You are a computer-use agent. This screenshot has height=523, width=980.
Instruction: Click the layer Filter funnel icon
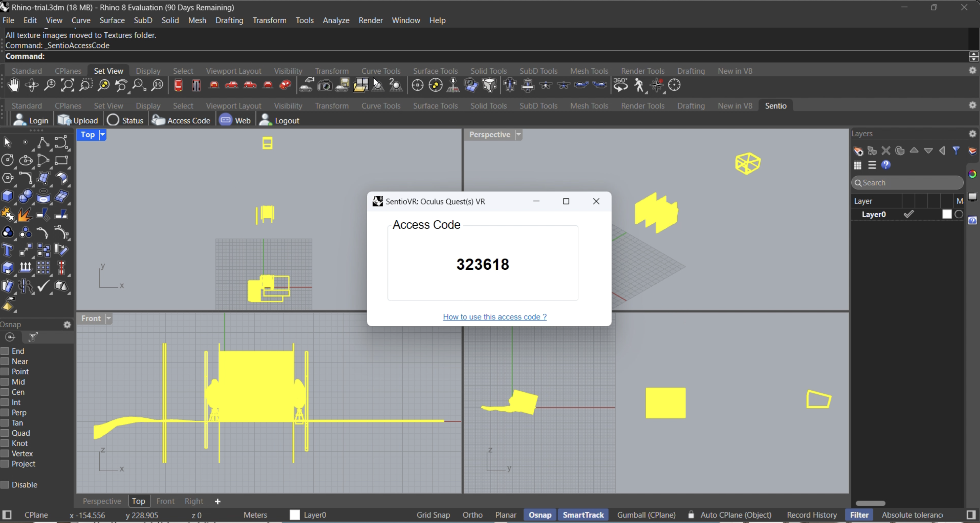956,151
